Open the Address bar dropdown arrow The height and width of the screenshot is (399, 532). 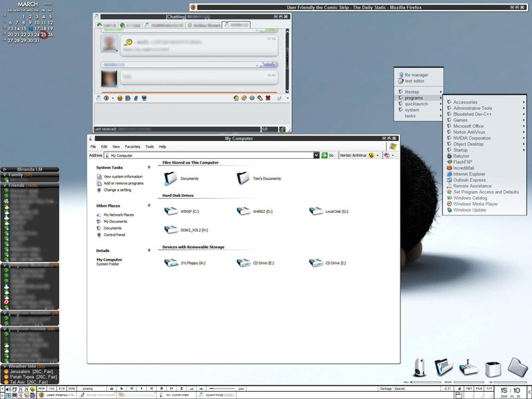tap(317, 156)
